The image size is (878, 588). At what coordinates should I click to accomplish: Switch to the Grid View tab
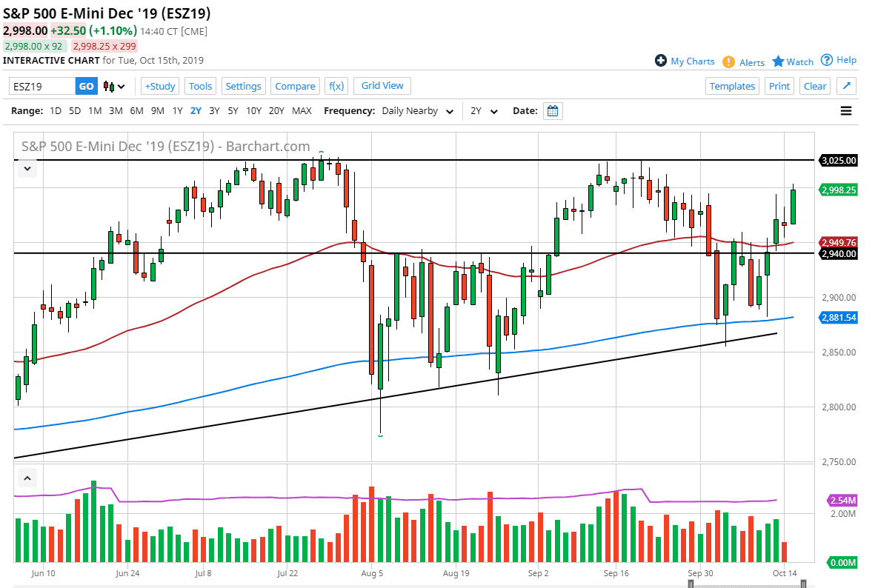(x=382, y=86)
